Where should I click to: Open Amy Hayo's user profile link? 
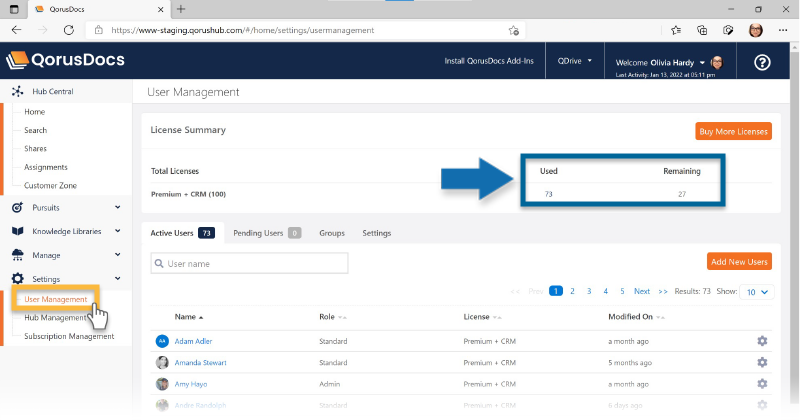[191, 384]
